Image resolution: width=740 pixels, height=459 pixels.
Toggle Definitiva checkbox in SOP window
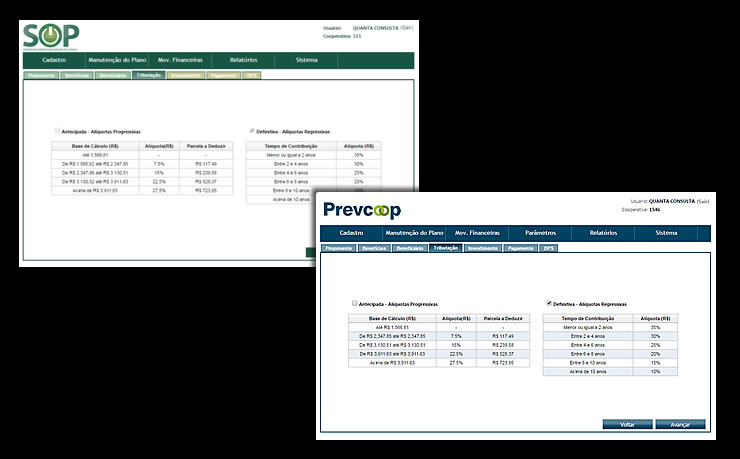coord(251,131)
